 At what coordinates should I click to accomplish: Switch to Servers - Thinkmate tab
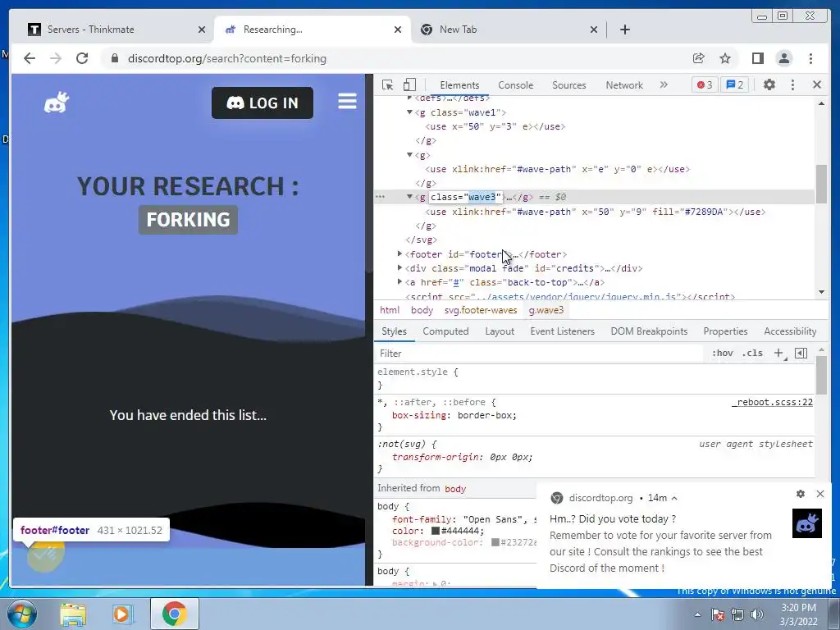(x=116, y=30)
